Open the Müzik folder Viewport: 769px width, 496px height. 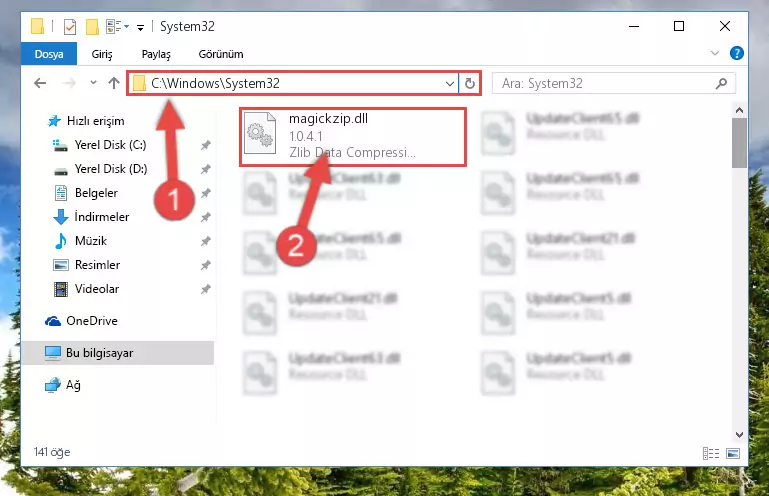click(x=91, y=241)
